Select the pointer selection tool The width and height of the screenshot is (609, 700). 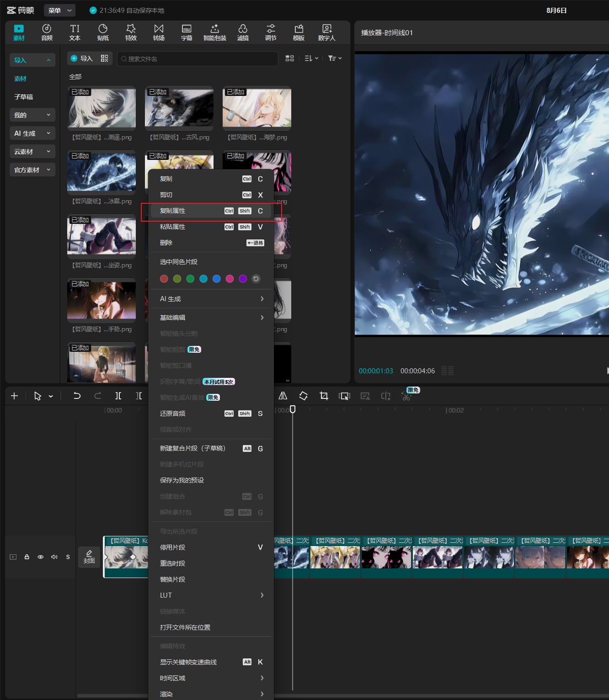pyautogui.click(x=37, y=396)
